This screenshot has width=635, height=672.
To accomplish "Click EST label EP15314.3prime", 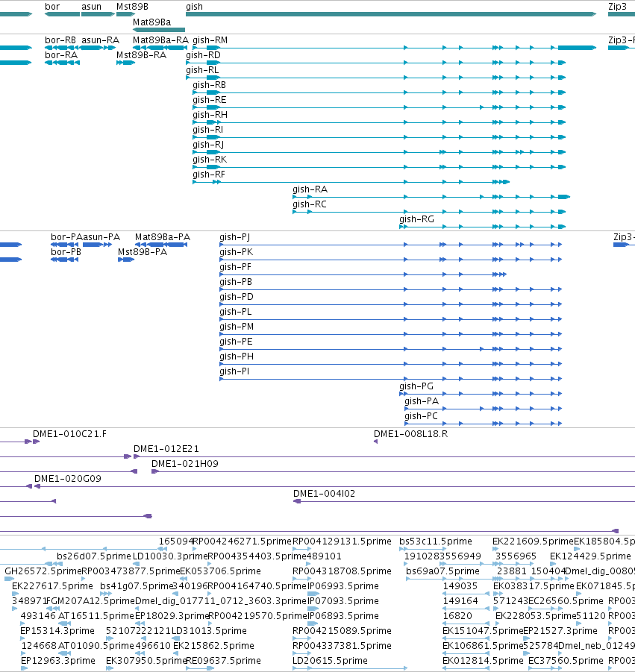I will point(57,631).
